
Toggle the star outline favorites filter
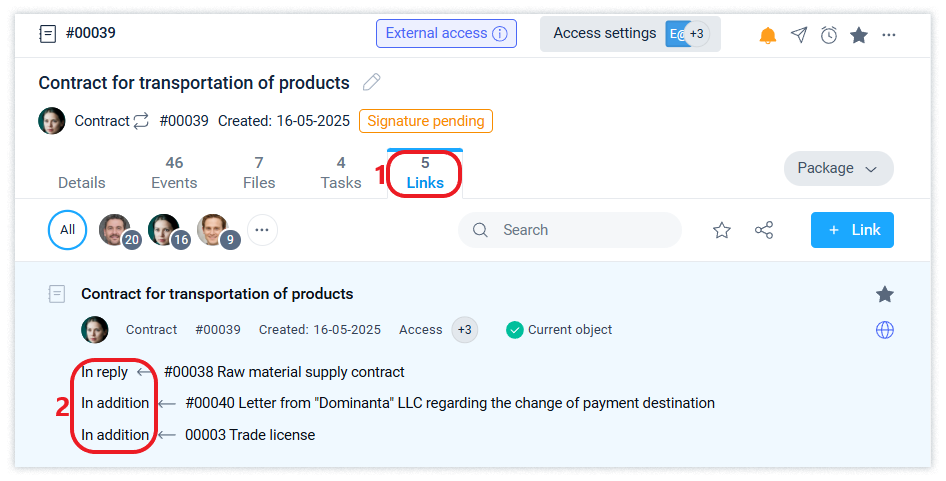[x=722, y=230]
